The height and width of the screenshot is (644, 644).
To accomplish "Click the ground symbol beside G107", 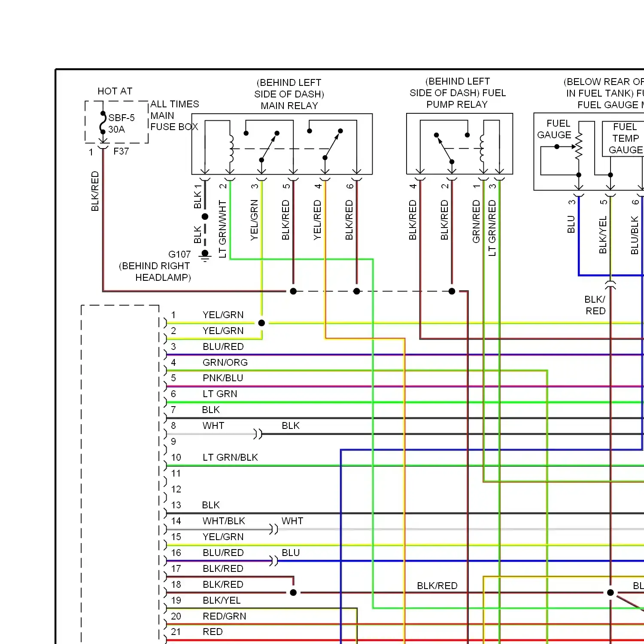I will click(205, 256).
